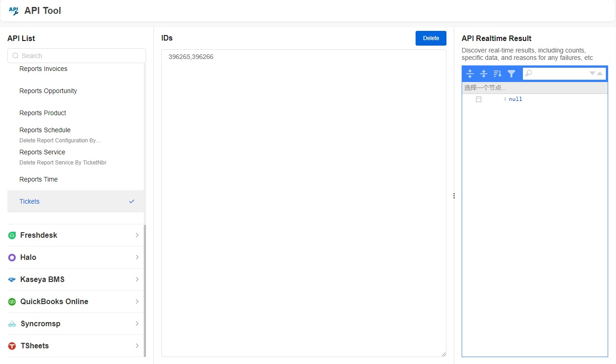Jump to next JSON search result
Viewport: 616px width, 364px height.
click(593, 74)
